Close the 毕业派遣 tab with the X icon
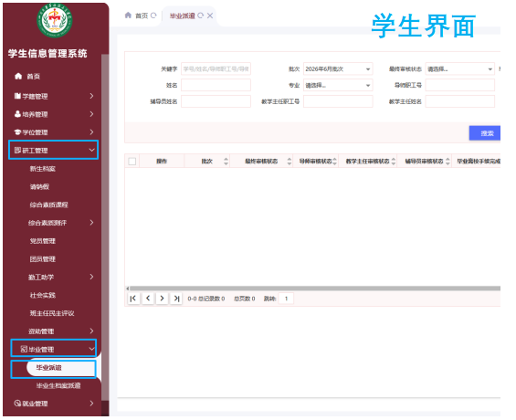Image resolution: width=516 pixels, height=420 pixels. pyautogui.click(x=210, y=16)
